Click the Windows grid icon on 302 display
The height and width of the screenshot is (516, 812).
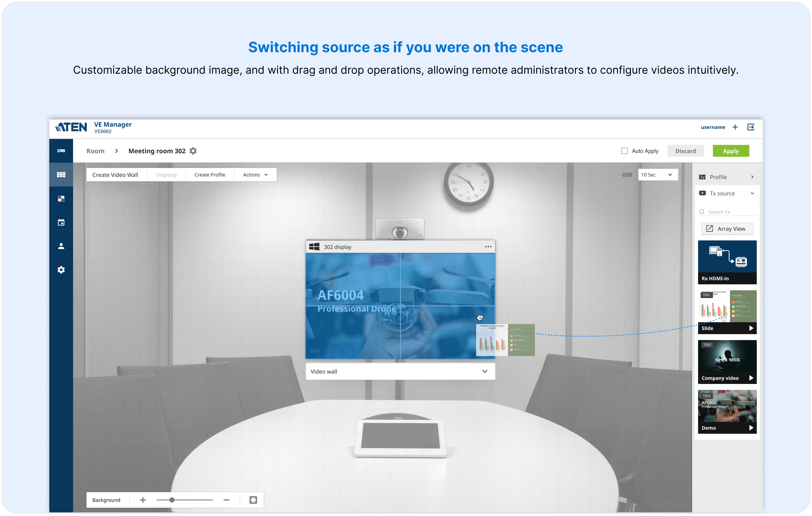click(314, 247)
